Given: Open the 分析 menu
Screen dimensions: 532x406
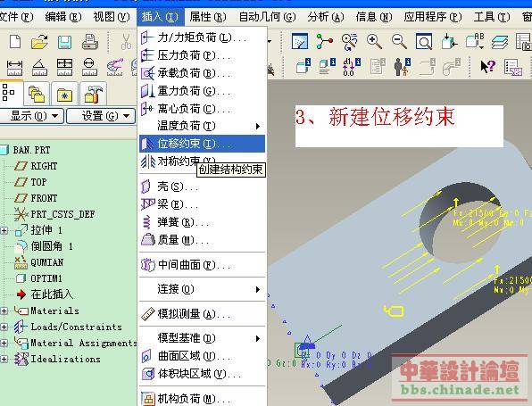Looking at the screenshot, I should point(326,17).
